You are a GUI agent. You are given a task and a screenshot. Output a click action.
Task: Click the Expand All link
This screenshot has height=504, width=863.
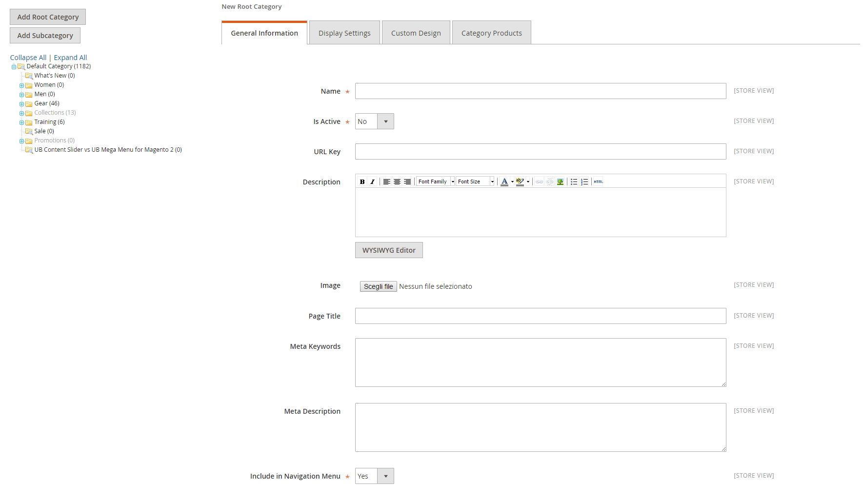click(x=70, y=58)
